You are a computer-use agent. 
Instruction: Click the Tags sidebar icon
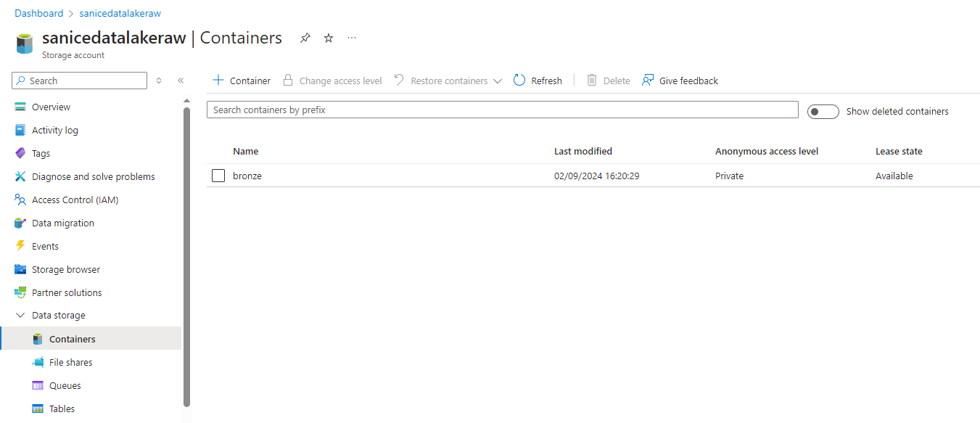(20, 153)
